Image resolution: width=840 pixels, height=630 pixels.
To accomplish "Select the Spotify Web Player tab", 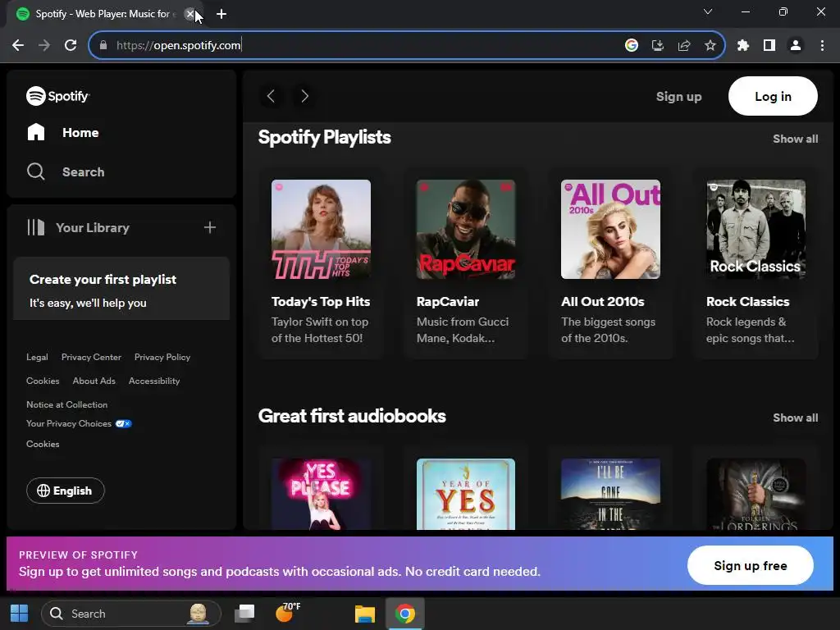I will (102, 14).
